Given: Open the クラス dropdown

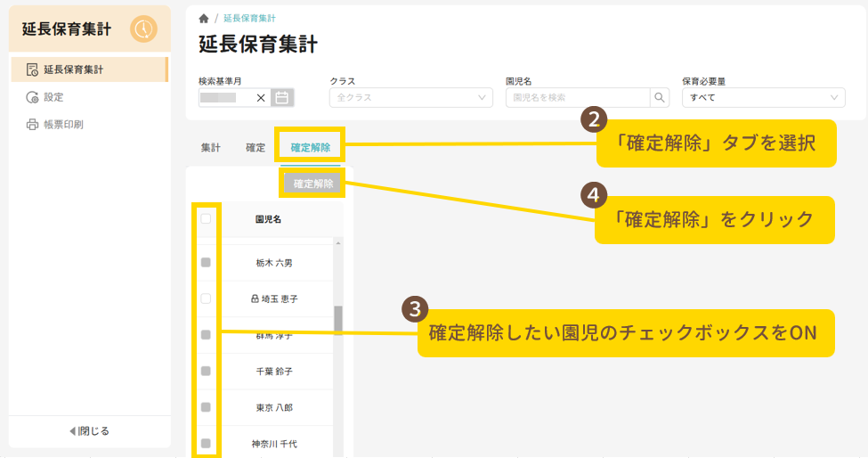Looking at the screenshot, I should [410, 98].
